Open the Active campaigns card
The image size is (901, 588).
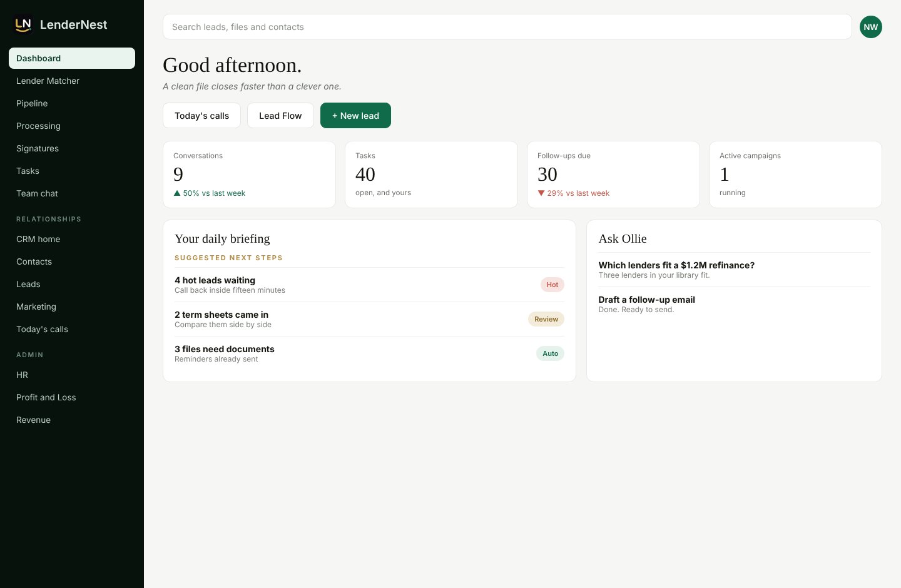[x=795, y=175]
